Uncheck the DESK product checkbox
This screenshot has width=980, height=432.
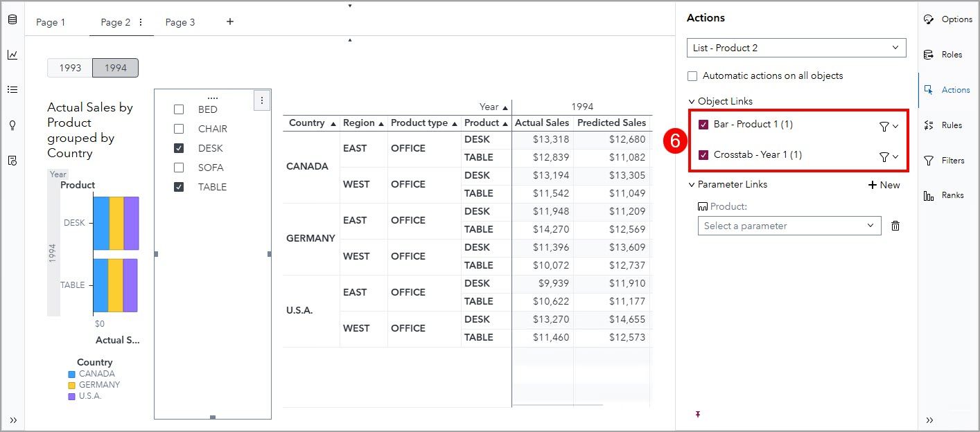coord(179,148)
